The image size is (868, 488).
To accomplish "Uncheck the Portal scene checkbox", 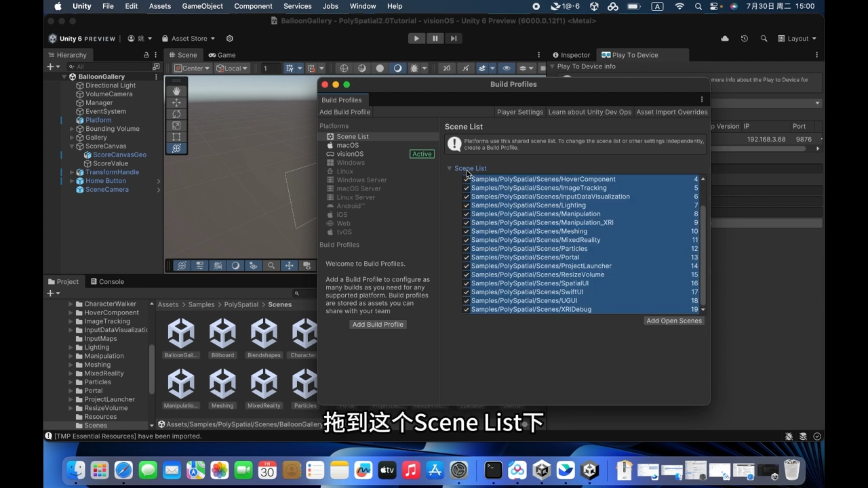I will (x=467, y=258).
